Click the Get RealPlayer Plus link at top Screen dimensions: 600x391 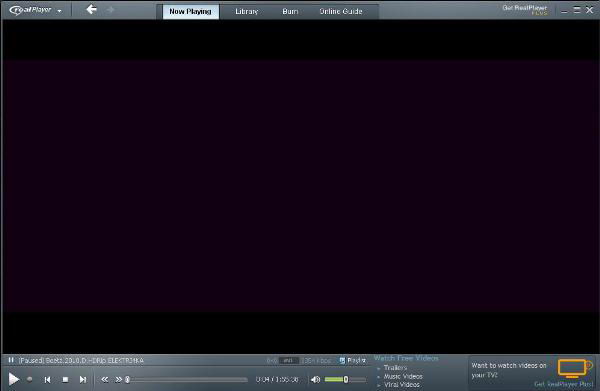click(x=525, y=10)
